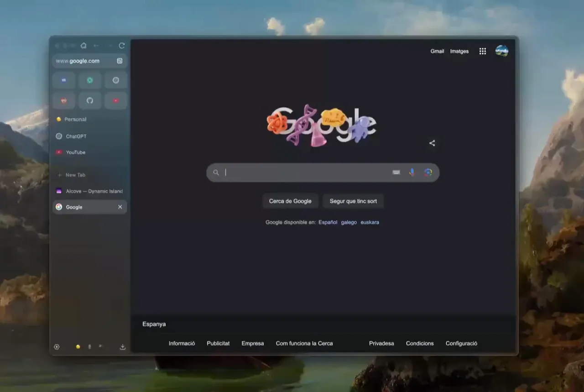This screenshot has height=392, width=584.
Task: Open the Downloads icon in the sidebar footer
Action: point(122,347)
